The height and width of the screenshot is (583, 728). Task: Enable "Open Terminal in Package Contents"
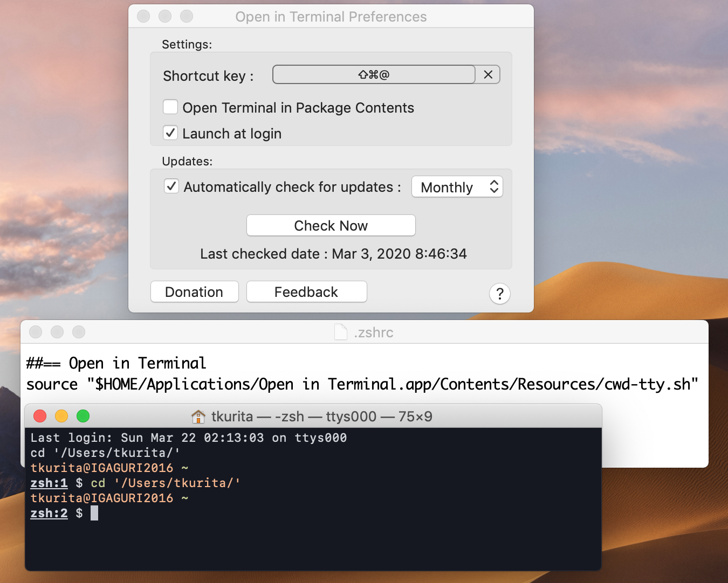(x=170, y=107)
